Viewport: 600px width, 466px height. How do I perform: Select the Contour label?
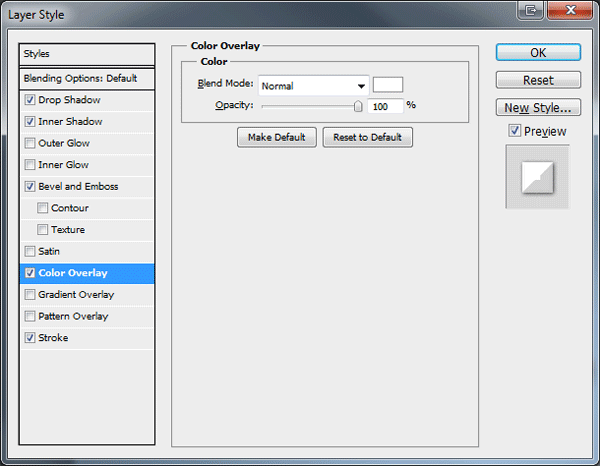70,208
